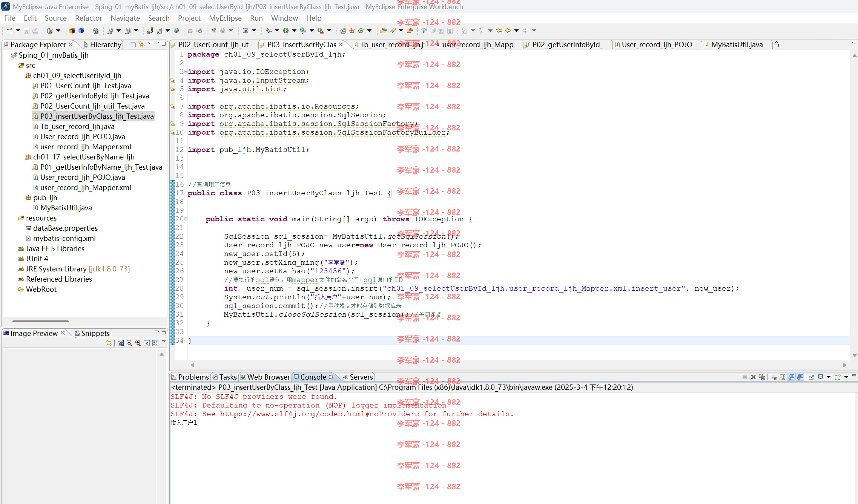Viewport: 858px width, 504px height.
Task: Open the Refactor menu
Action: [x=89, y=18]
